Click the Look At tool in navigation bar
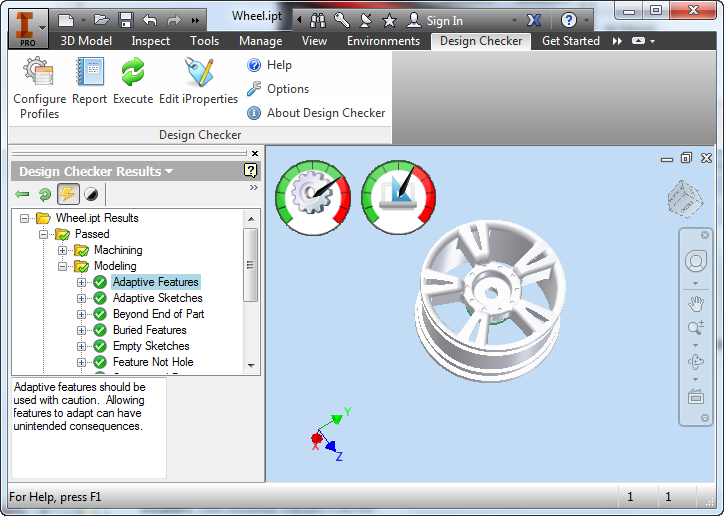Screen dimensions: 724x516 pyautogui.click(x=696, y=396)
